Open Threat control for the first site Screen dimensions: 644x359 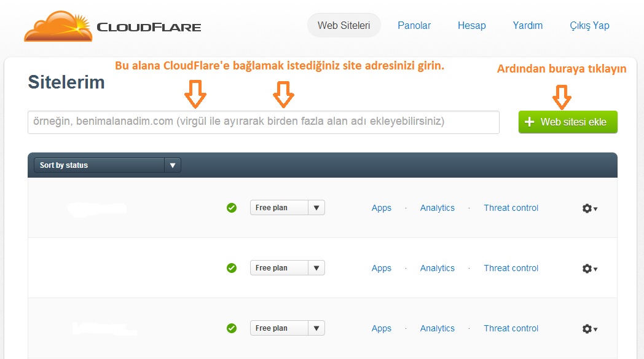click(x=511, y=208)
